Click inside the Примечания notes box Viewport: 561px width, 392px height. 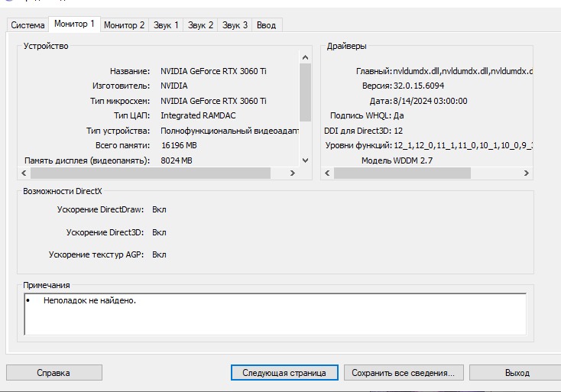(275, 314)
